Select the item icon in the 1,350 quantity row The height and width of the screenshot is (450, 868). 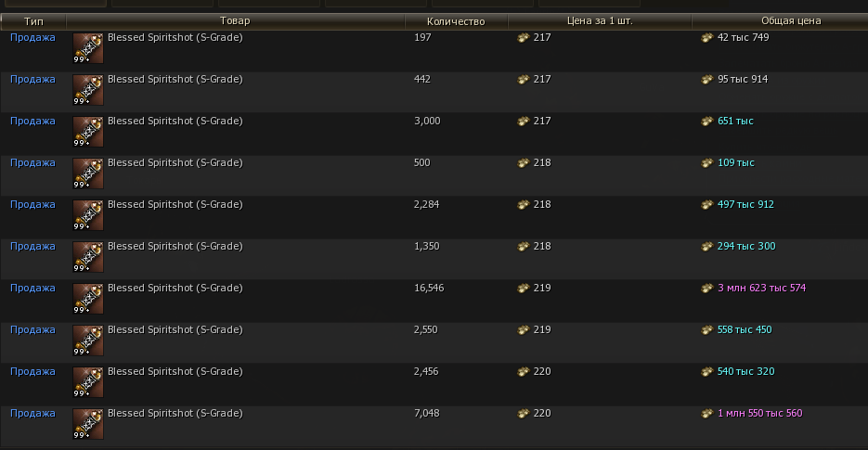(88, 257)
